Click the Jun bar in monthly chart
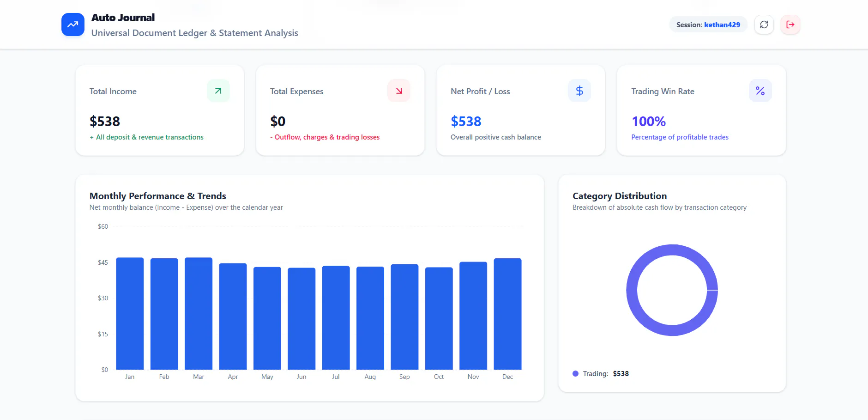This screenshot has width=868, height=420. 301,319
